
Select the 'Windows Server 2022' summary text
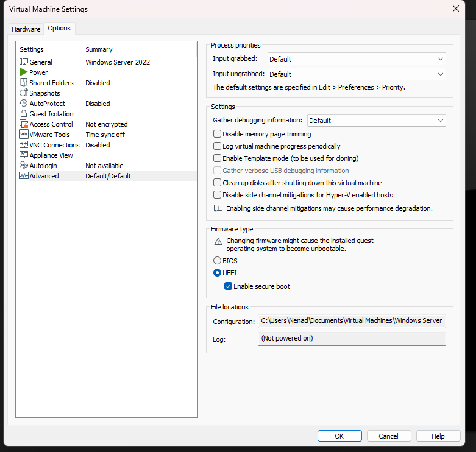pyautogui.click(x=118, y=62)
